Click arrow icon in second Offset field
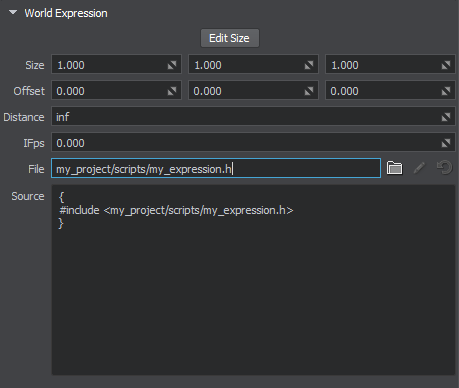 (x=309, y=91)
